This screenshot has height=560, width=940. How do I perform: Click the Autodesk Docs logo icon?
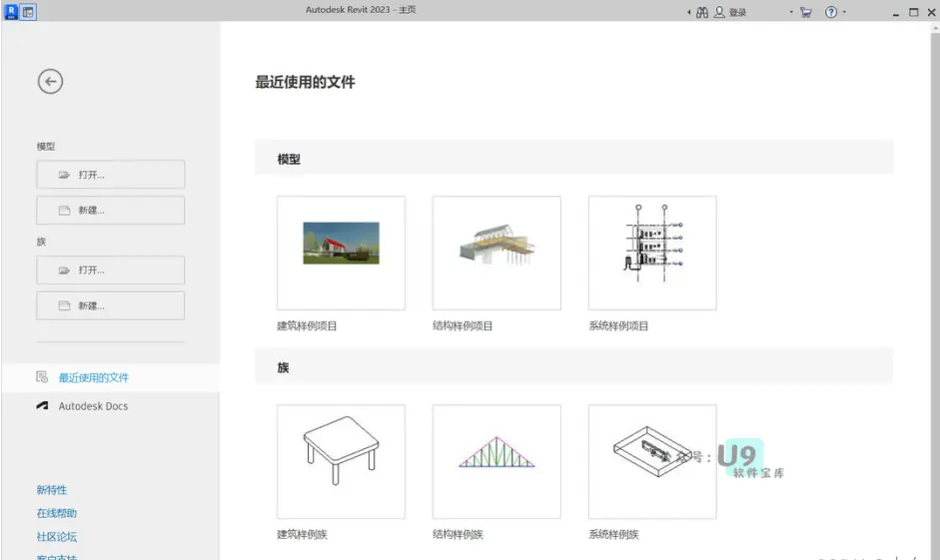tap(42, 405)
